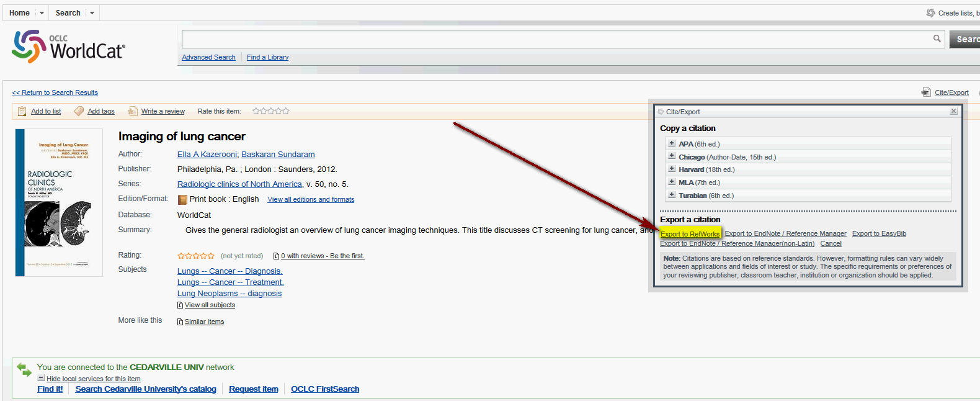Viewport: 980px width, 401px height.
Task: Select the Home menu item
Action: point(19,13)
